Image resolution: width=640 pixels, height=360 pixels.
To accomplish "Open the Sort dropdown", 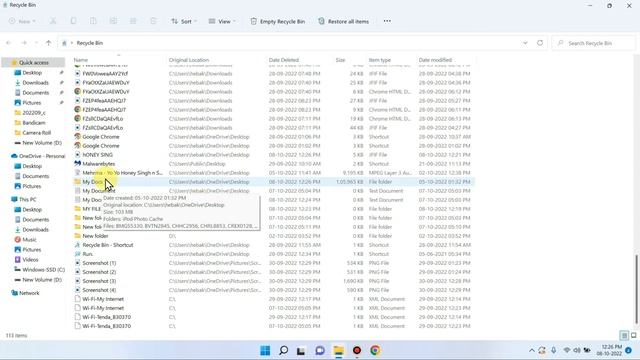I will pos(184,21).
